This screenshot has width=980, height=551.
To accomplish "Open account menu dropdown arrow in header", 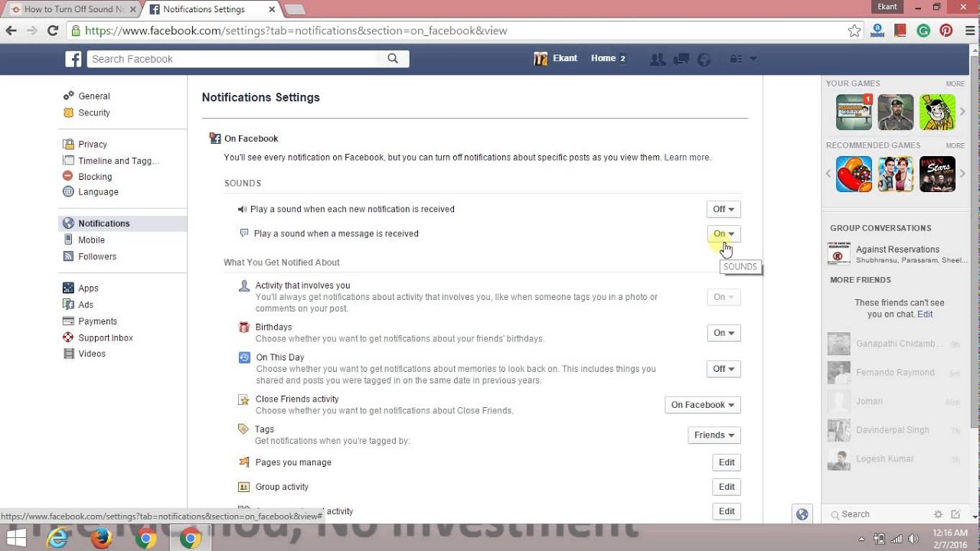I will click(753, 59).
